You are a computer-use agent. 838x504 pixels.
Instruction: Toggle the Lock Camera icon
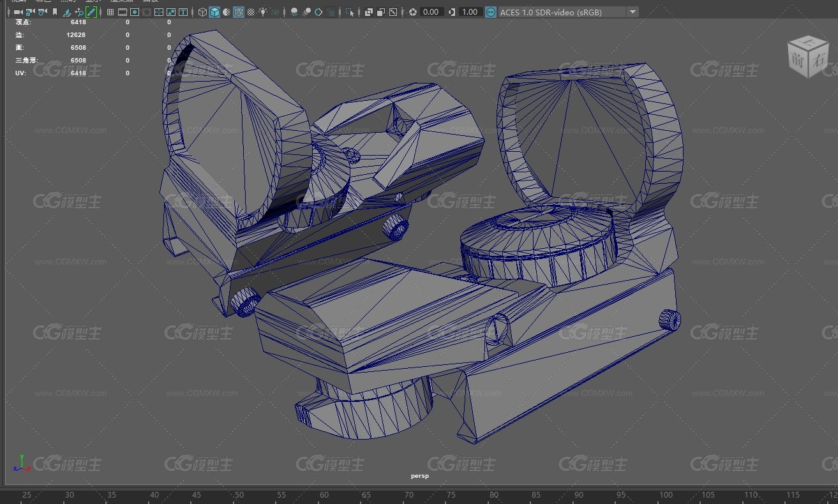click(x=30, y=12)
